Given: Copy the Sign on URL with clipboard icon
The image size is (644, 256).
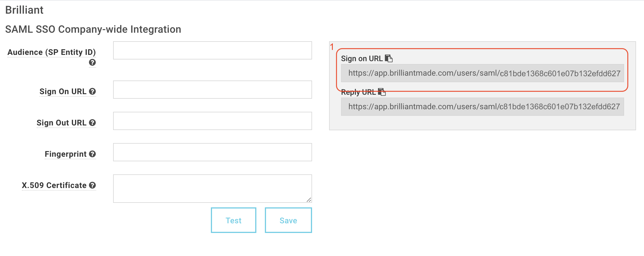Looking at the screenshot, I should point(389,58).
